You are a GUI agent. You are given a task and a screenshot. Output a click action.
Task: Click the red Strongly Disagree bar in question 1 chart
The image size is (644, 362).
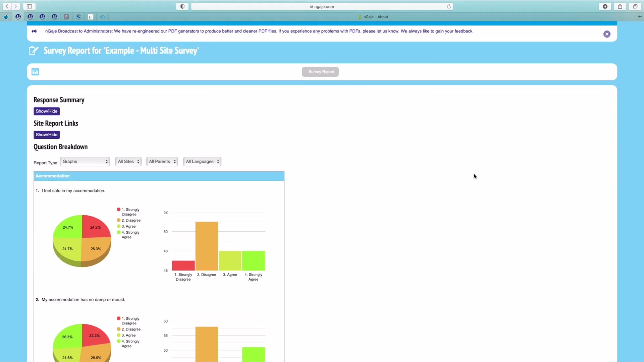tap(183, 265)
